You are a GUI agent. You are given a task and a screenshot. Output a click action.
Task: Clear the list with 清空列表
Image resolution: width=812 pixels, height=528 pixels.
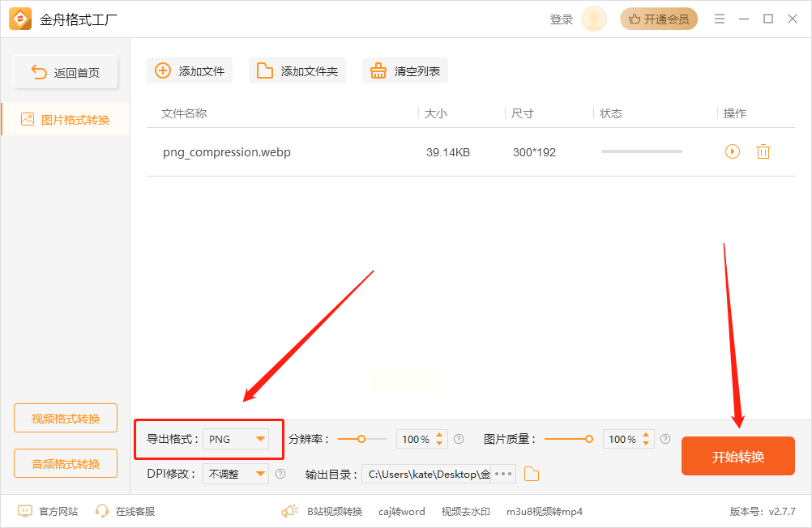tap(405, 71)
